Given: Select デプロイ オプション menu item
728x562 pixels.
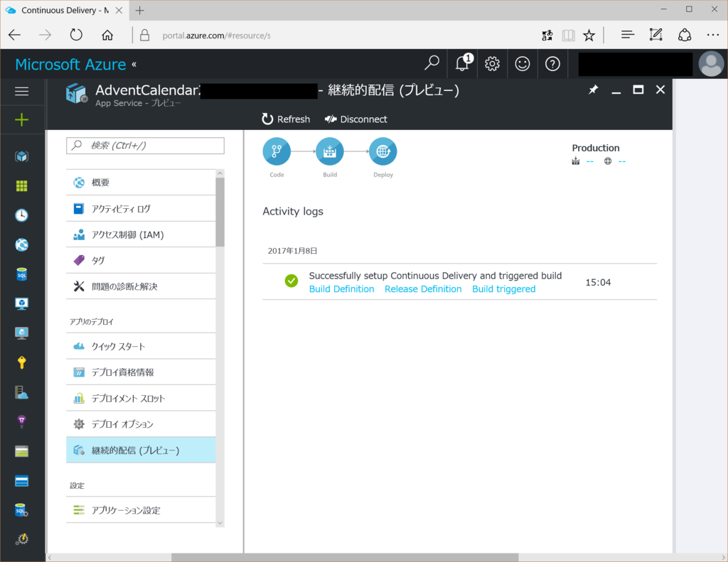Looking at the screenshot, I should pos(141,424).
